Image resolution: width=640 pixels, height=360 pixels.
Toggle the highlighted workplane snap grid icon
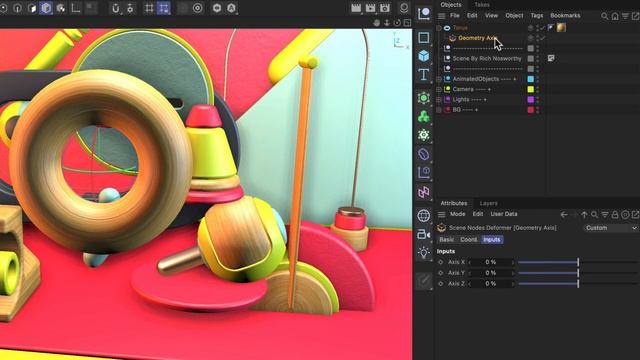coord(164,8)
